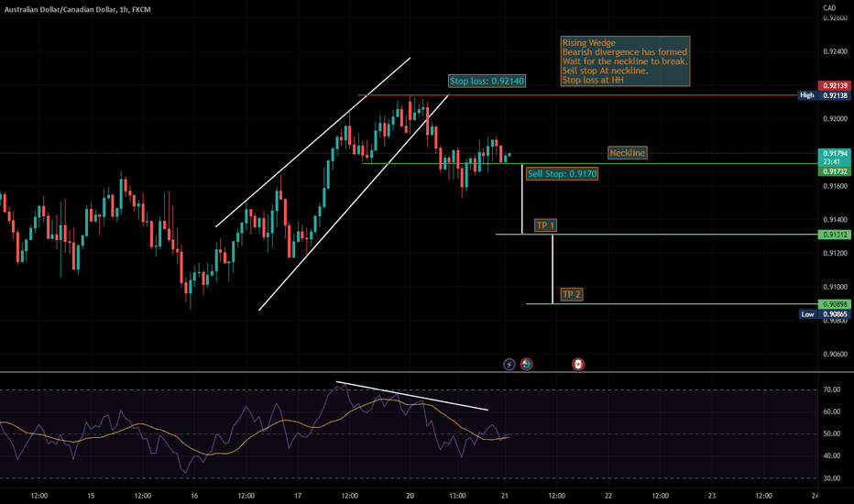Click the 0.91000 price axis value
The height and width of the screenshot is (504, 854).
pos(835,287)
